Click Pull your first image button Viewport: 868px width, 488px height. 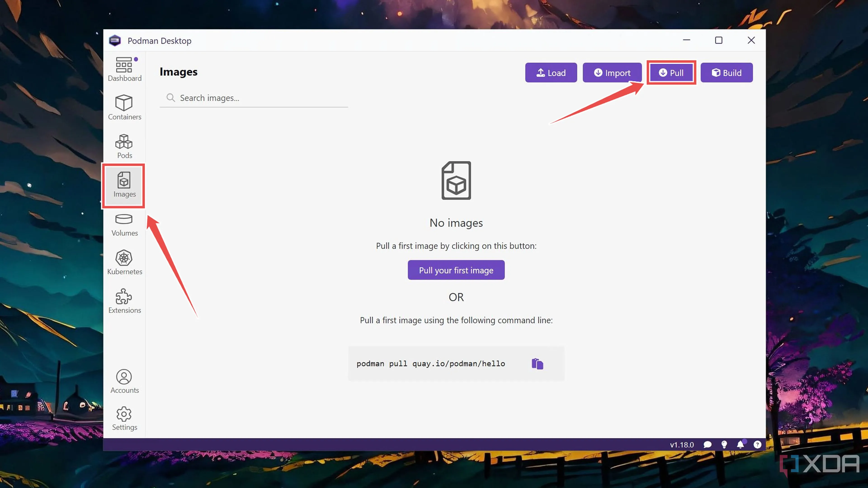click(x=456, y=270)
